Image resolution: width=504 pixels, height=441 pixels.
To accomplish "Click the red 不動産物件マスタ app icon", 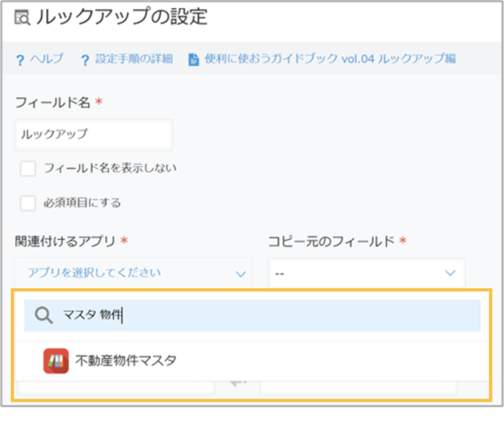I will click(x=56, y=361).
